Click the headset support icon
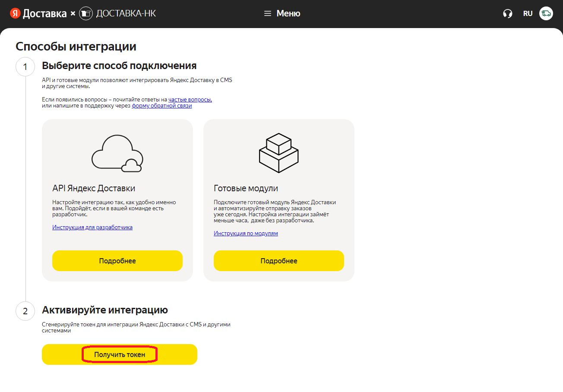 (x=508, y=13)
